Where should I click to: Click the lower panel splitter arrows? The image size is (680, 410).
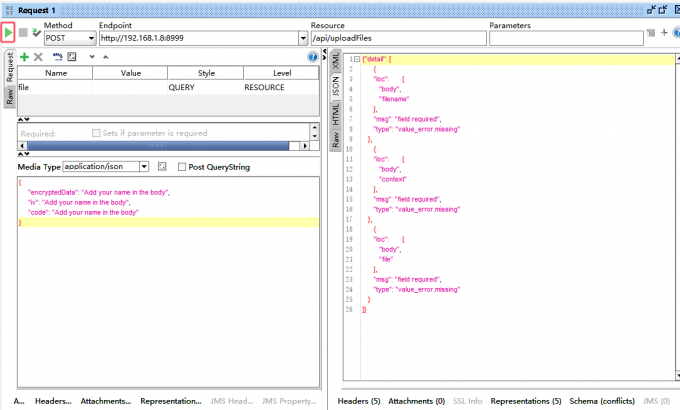point(23,154)
